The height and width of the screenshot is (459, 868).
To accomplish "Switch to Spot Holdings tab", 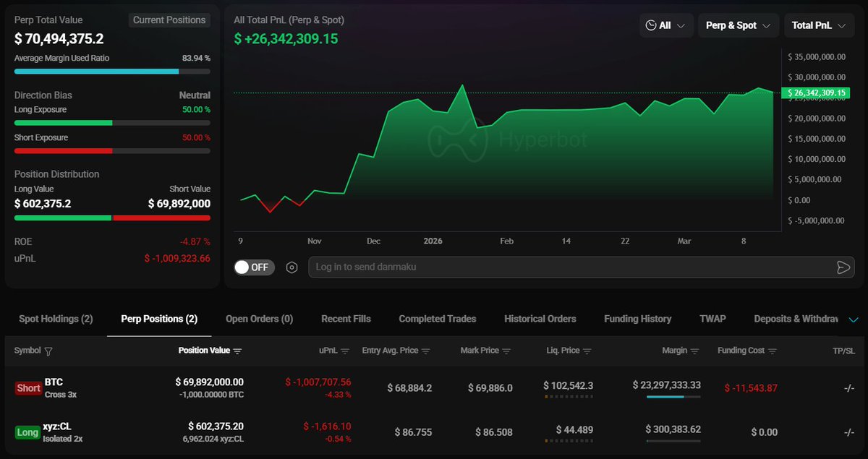I will (x=56, y=319).
